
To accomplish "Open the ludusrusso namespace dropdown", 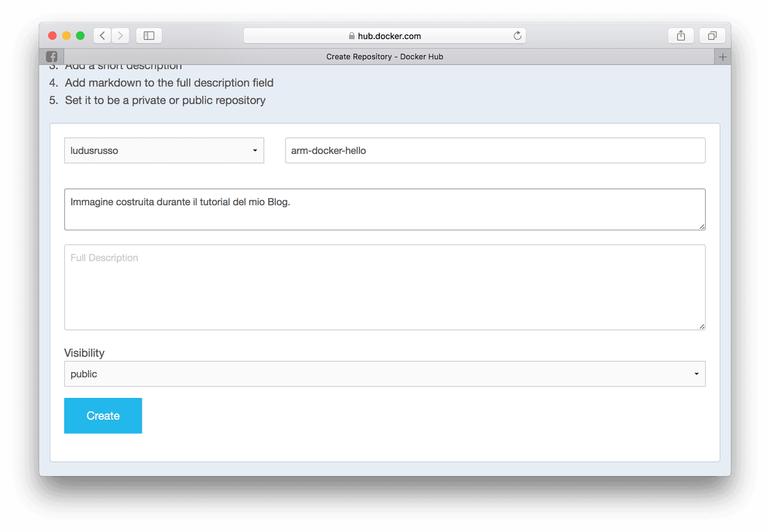I will click(164, 150).
